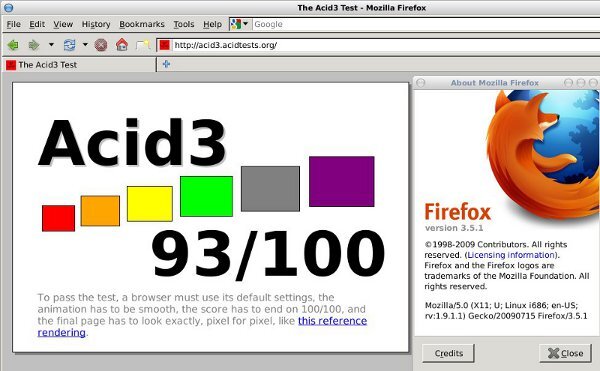
Task: Open the Help menu
Action: (212, 24)
